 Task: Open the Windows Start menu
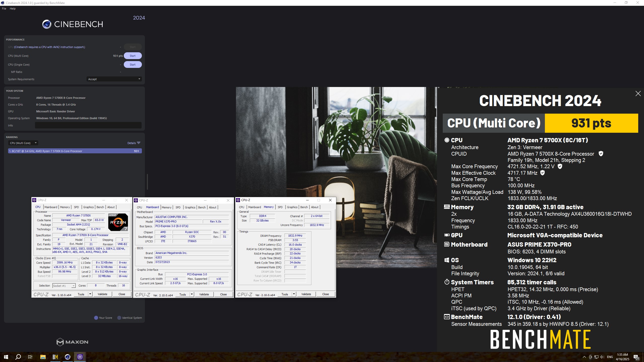6,357
